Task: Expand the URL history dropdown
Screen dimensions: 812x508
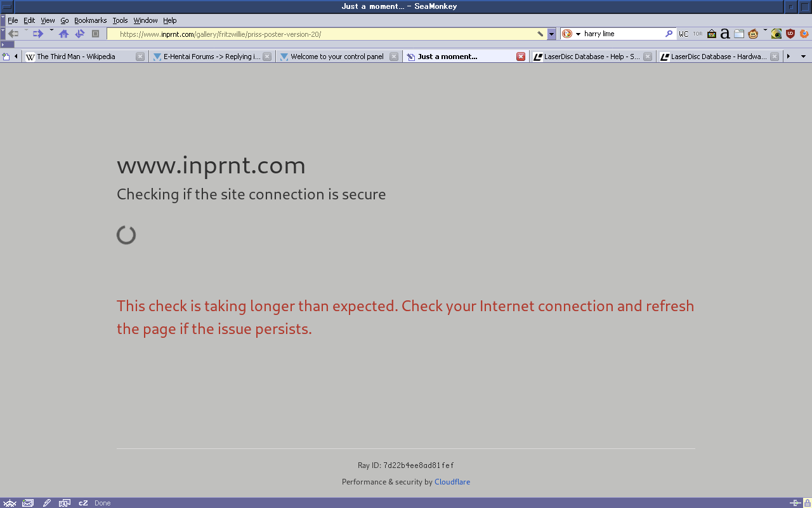Action: coord(551,34)
